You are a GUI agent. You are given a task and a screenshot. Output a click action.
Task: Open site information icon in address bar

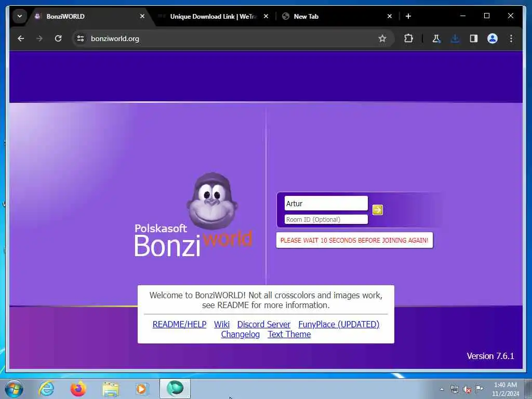[x=81, y=38]
